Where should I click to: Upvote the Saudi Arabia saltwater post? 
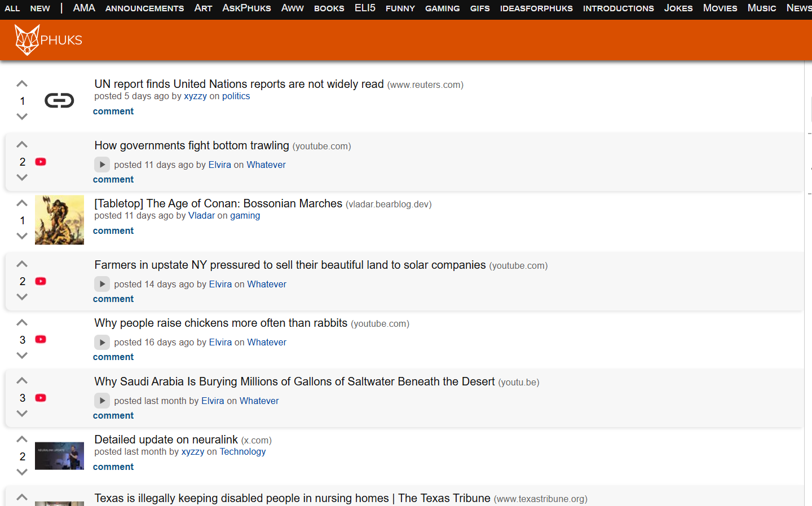[22, 381]
